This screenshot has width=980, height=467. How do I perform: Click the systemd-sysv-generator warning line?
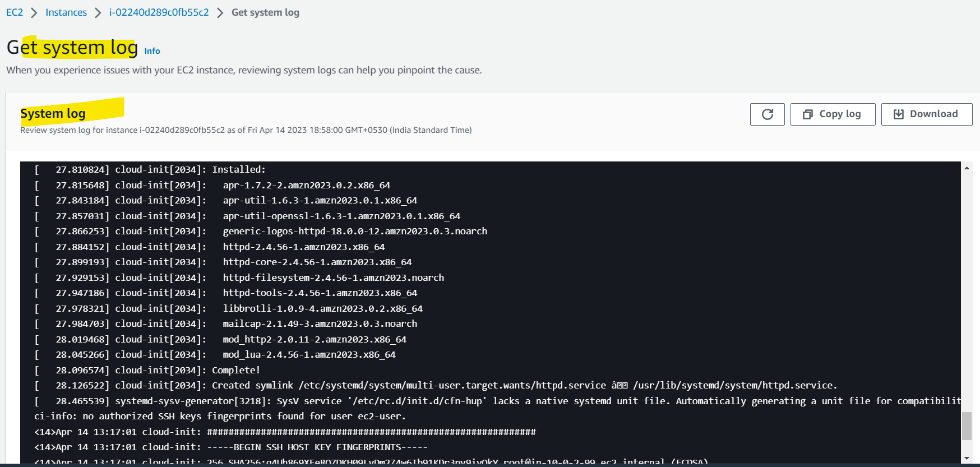(x=336, y=400)
